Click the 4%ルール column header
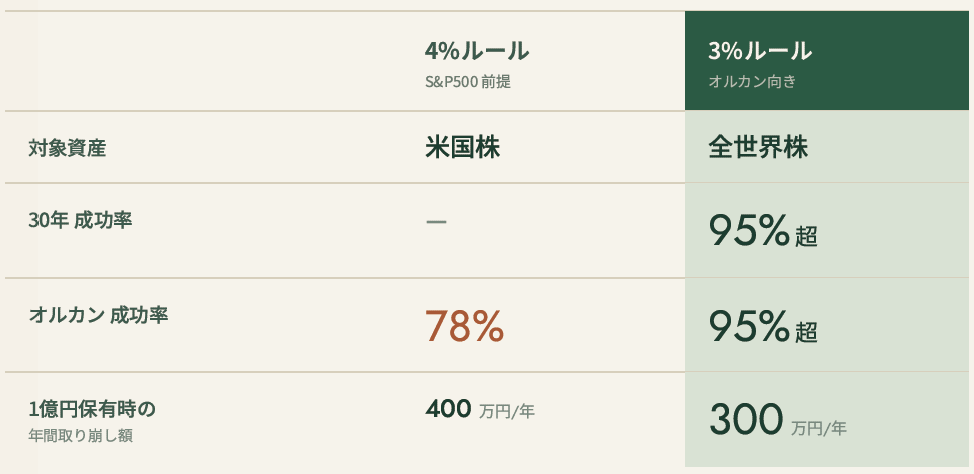Viewport: 974px width, 474px height. 477,51
